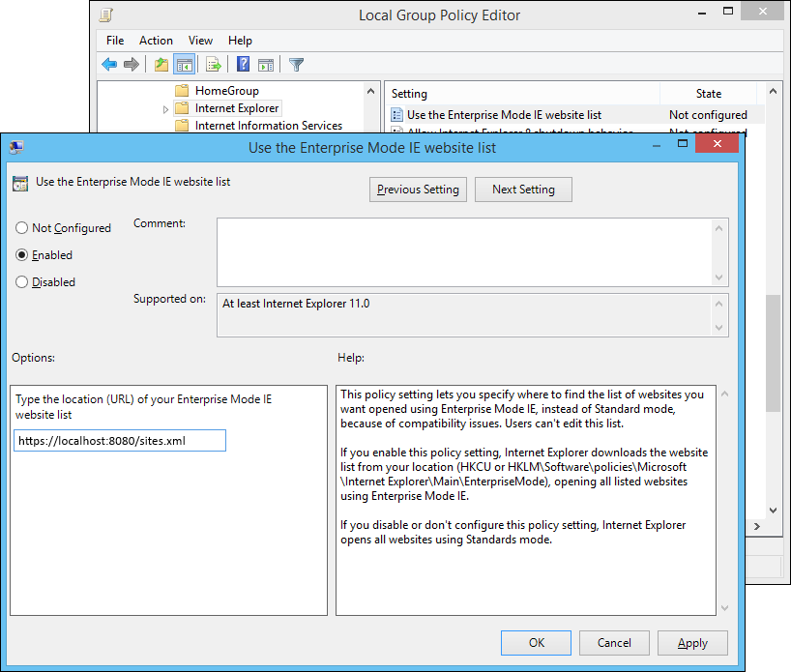Open help using the toolbar question mark icon
Viewport: 791px width, 672px height.
coord(243,64)
